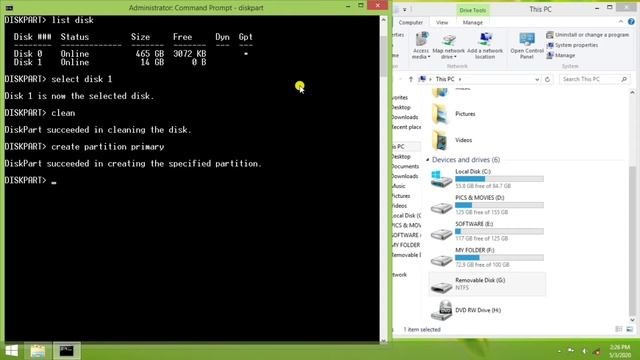This screenshot has height=360, width=640.
Task: Switch Explorer to details view in the status bar
Action: pyautogui.click(x=619, y=329)
